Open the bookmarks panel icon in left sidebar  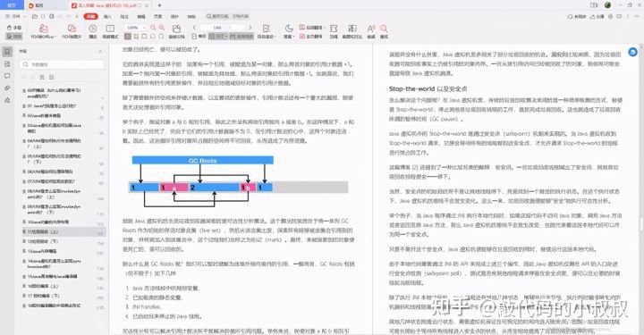[7, 52]
